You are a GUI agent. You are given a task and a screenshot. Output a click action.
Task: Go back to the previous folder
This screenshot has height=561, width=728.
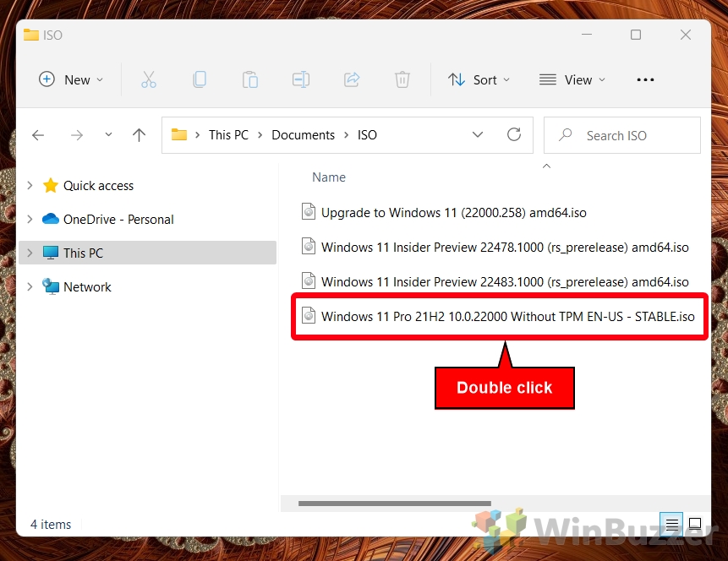coord(39,134)
